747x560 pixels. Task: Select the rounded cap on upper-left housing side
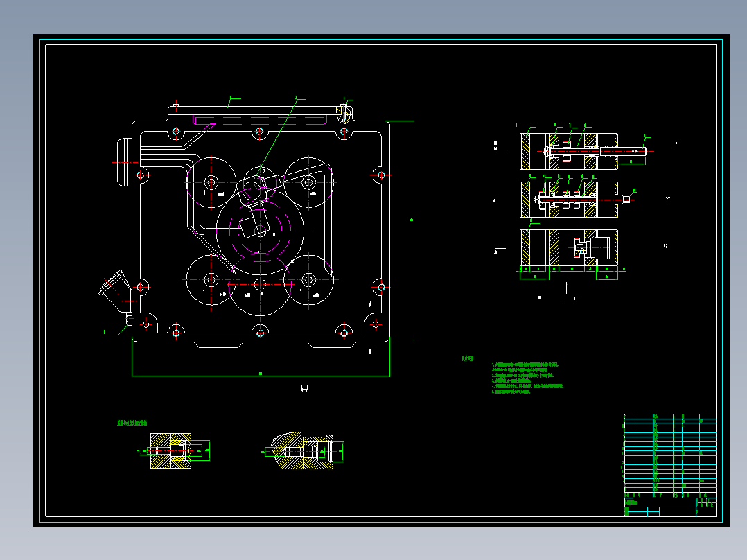(x=124, y=162)
